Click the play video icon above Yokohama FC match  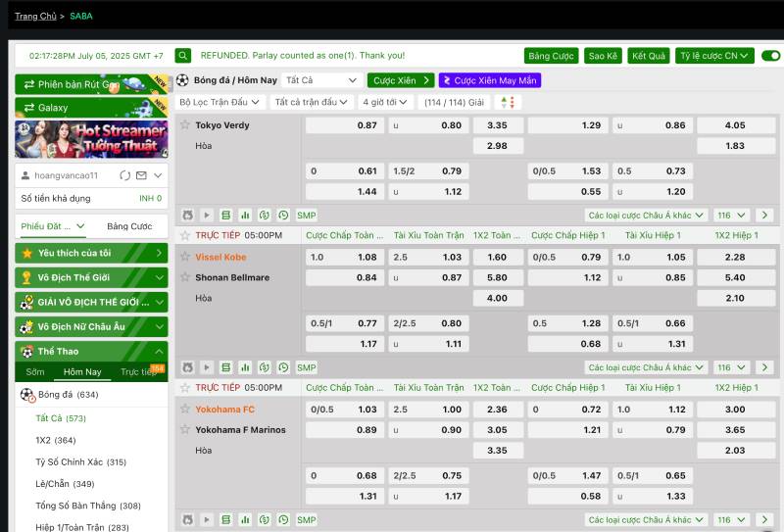[207, 367]
